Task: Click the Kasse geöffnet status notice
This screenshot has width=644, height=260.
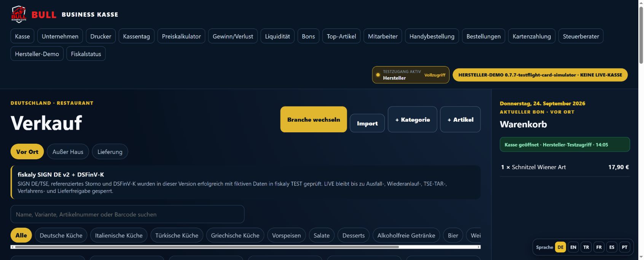Action: (x=565, y=144)
